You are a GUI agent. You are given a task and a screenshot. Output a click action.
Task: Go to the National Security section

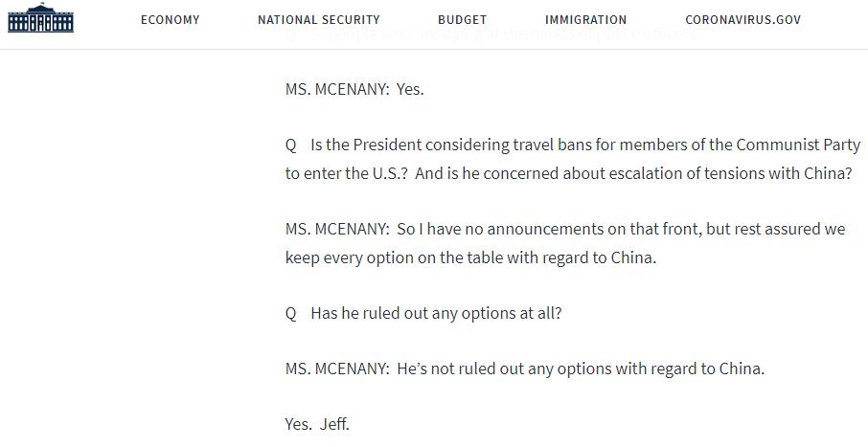coord(319,20)
